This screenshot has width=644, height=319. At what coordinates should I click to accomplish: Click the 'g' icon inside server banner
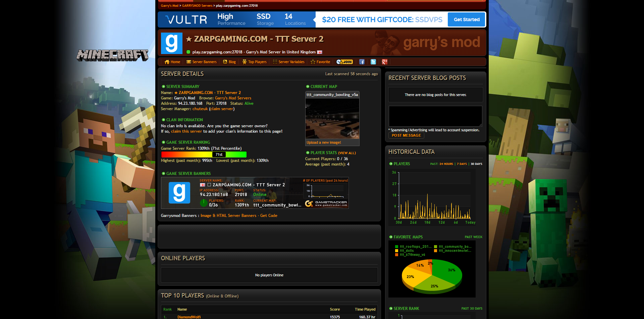(179, 193)
